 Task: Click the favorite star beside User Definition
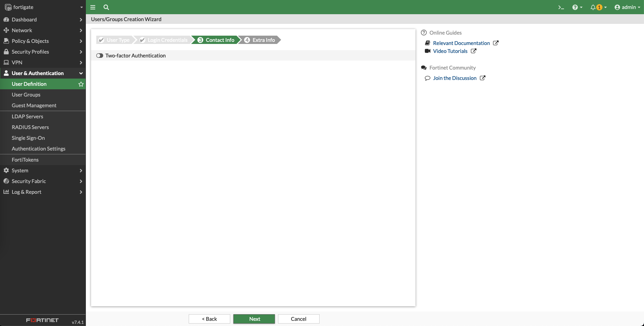pos(81,84)
